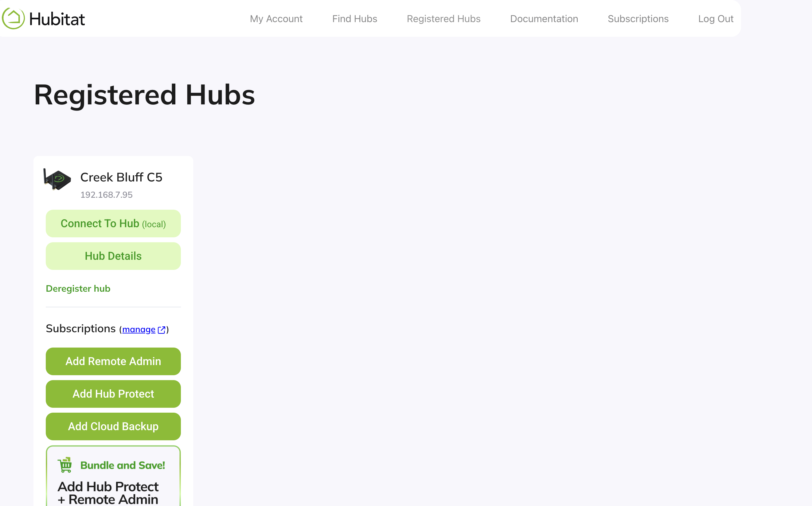Open the Documentation page
This screenshot has height=506, width=812.
pyautogui.click(x=544, y=19)
